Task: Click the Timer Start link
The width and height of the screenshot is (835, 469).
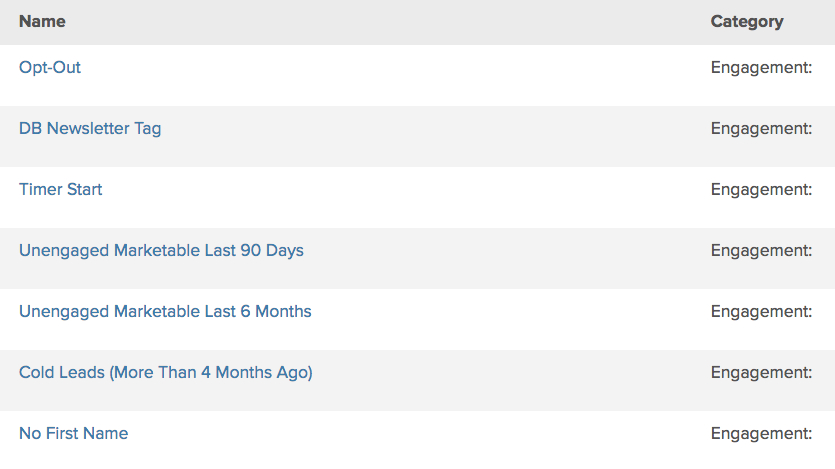Action: [x=61, y=190]
